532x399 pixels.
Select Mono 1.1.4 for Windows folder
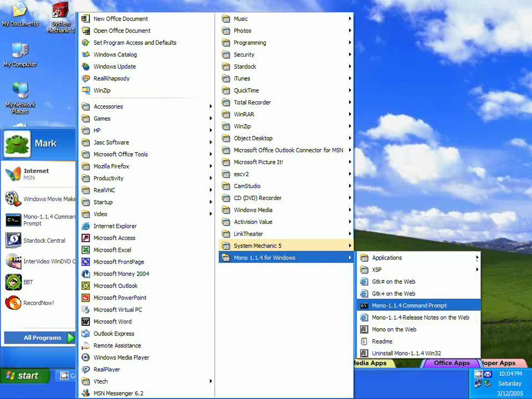286,258
